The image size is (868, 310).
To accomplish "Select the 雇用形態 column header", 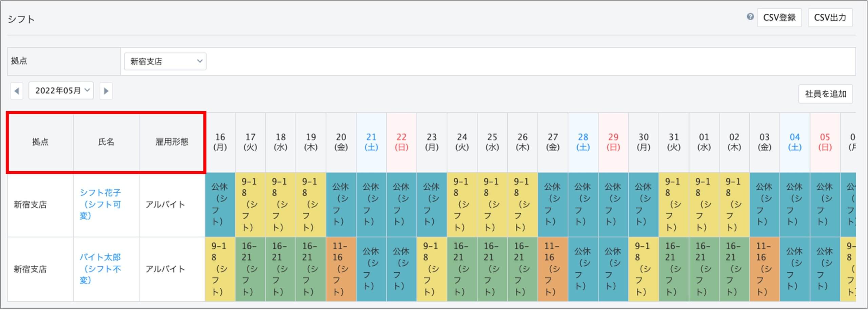I will [x=172, y=142].
